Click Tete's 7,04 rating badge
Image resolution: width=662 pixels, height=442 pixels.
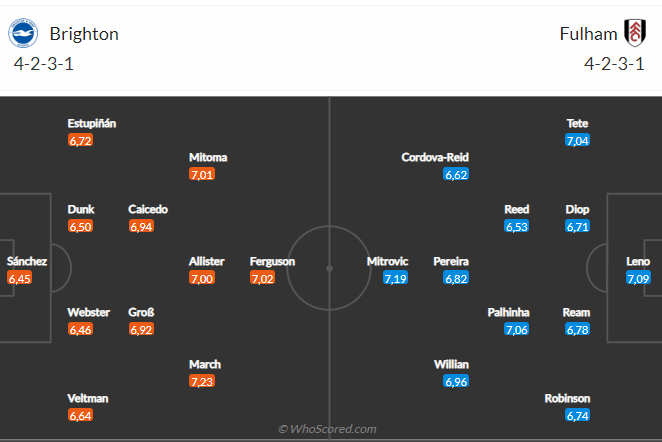pos(577,141)
